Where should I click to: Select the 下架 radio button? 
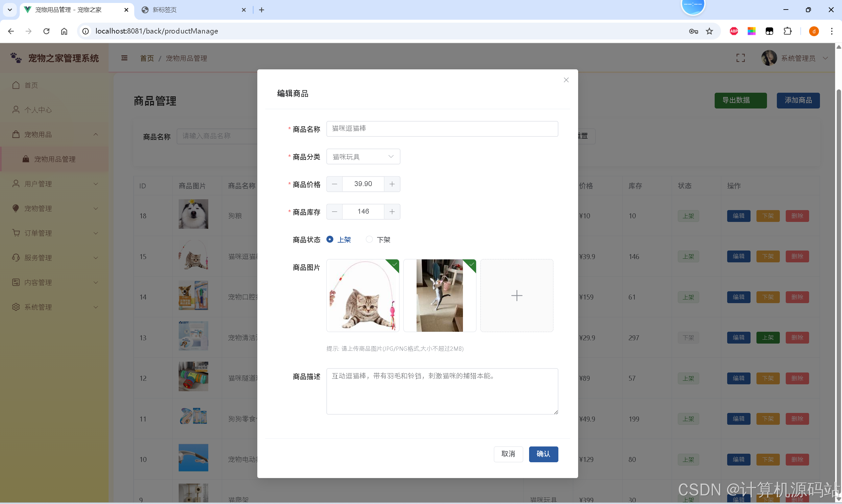click(x=369, y=239)
